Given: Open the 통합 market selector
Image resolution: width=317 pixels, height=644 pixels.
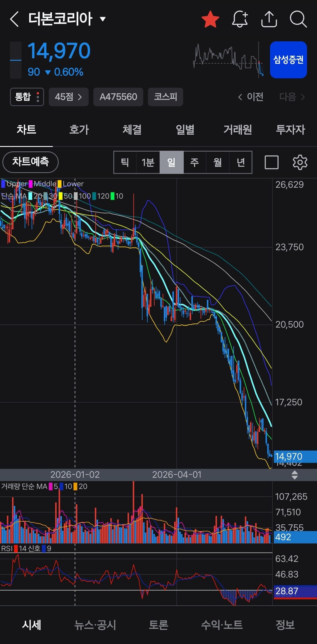Looking at the screenshot, I should [x=27, y=97].
